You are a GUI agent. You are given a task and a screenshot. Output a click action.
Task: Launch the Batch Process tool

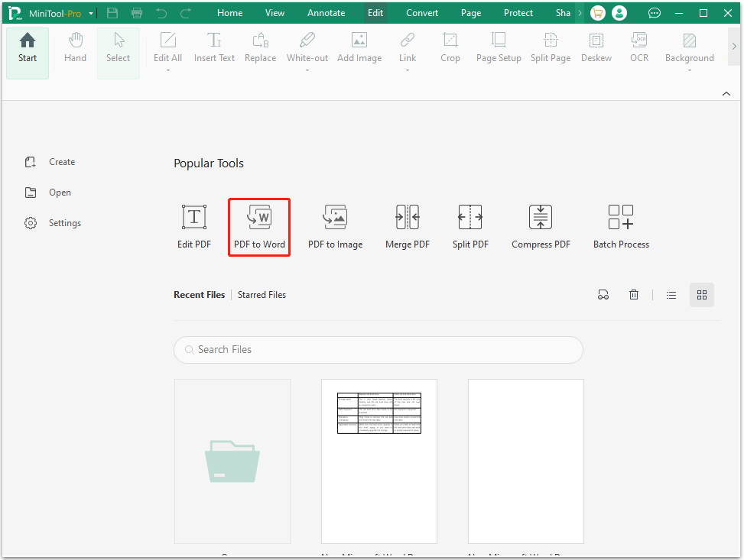[x=620, y=225]
